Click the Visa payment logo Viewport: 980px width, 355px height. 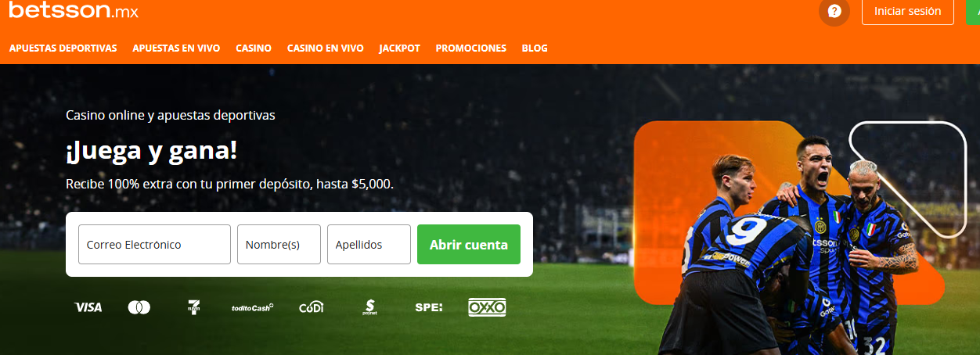pos(88,307)
